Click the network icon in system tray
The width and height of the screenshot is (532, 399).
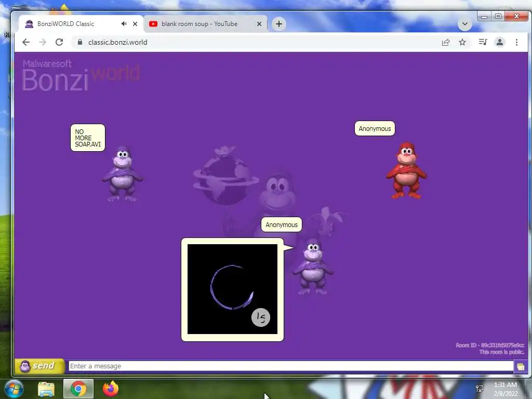click(480, 389)
